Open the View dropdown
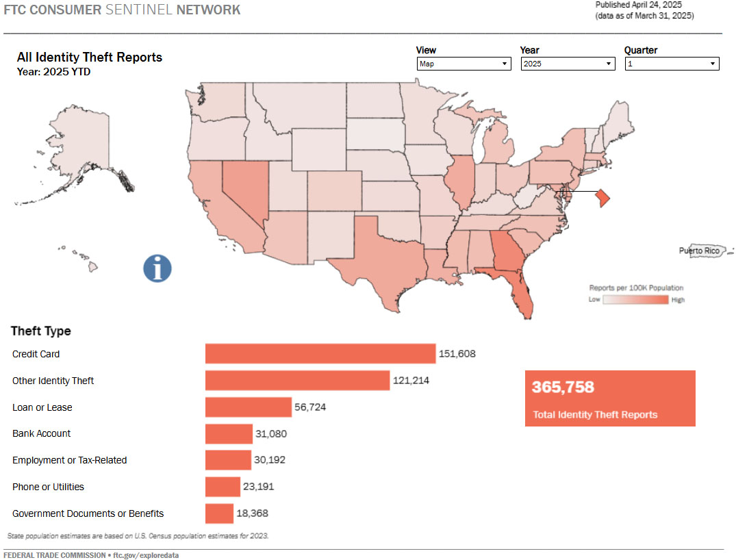736x560 pixels. point(464,63)
